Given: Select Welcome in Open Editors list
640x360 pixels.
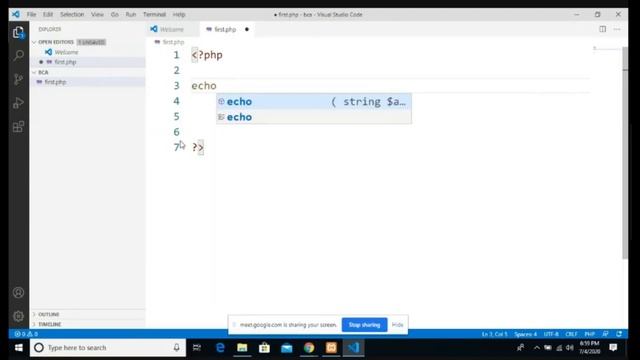Looking at the screenshot, I should 88,52.
